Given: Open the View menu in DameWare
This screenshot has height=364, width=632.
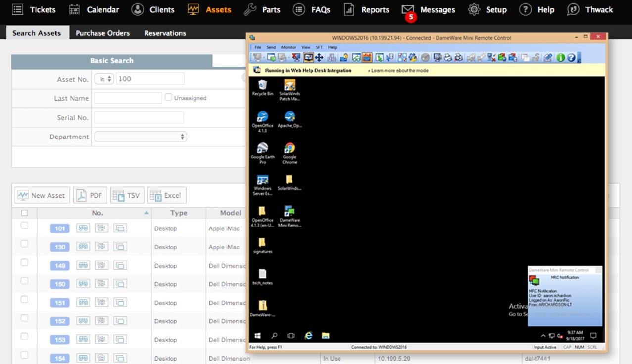Looking at the screenshot, I should (306, 47).
